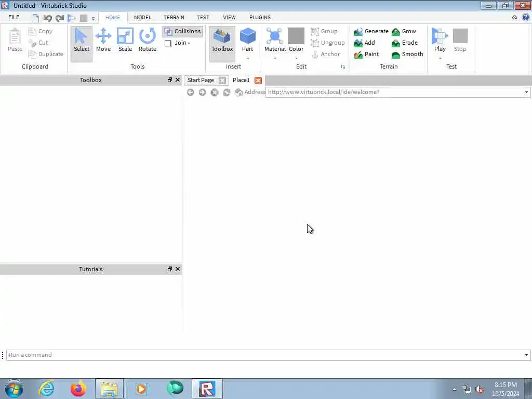Expand the Material dropdown arrow
Viewport: 532px width, 399px height.
click(275, 58)
